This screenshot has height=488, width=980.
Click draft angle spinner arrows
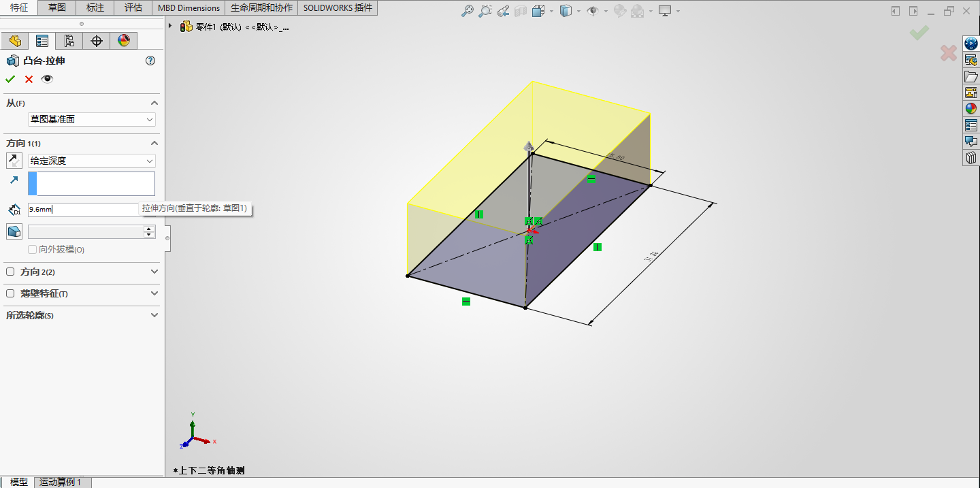click(x=149, y=232)
